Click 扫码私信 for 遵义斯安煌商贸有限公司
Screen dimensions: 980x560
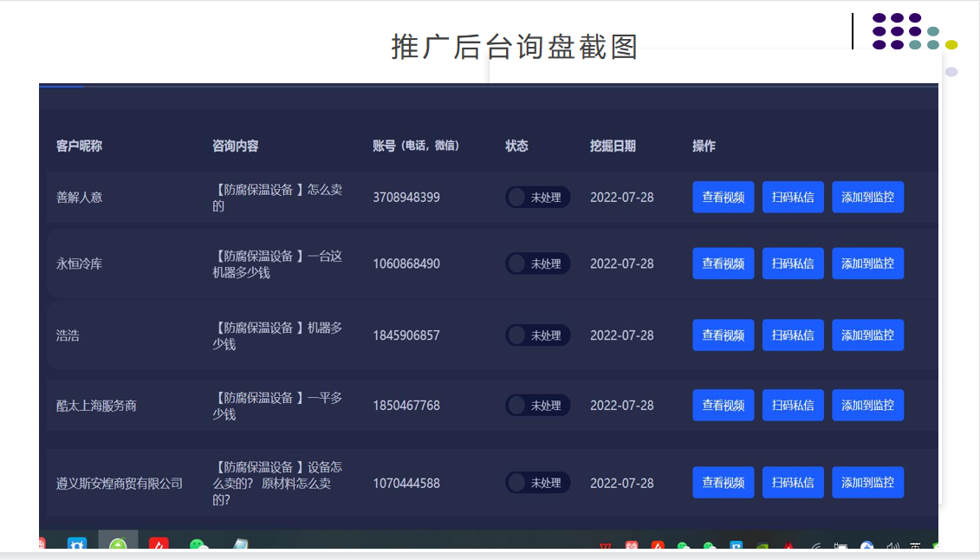click(793, 483)
